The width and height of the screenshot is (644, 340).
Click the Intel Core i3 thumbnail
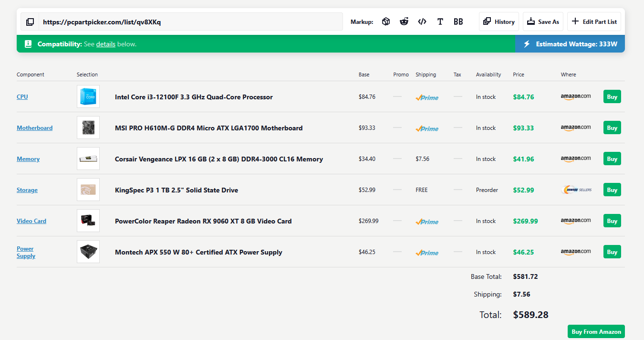pyautogui.click(x=88, y=96)
